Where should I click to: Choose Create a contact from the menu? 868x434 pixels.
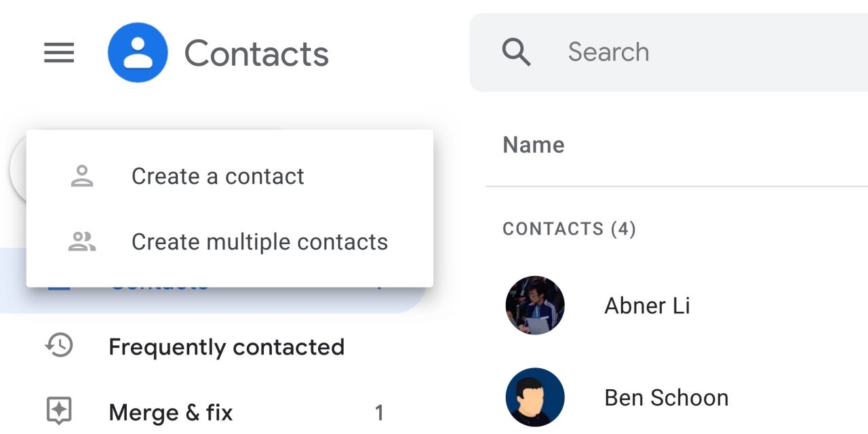click(x=218, y=176)
